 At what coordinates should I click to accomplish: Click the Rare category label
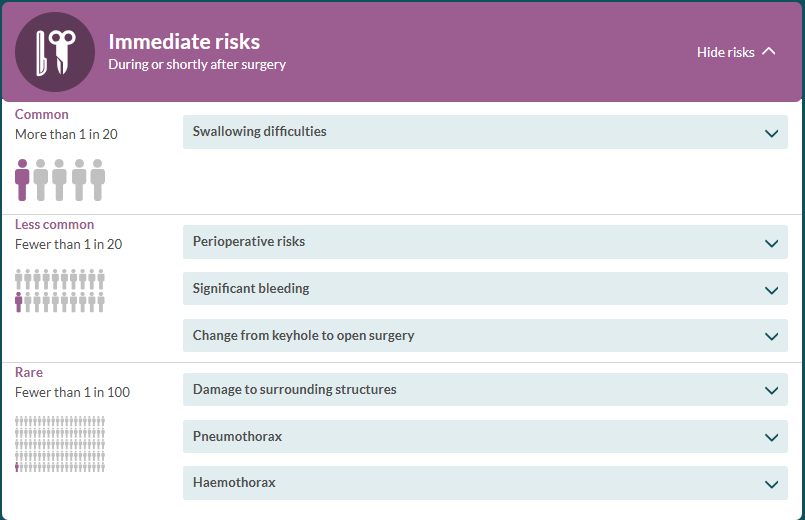[29, 372]
